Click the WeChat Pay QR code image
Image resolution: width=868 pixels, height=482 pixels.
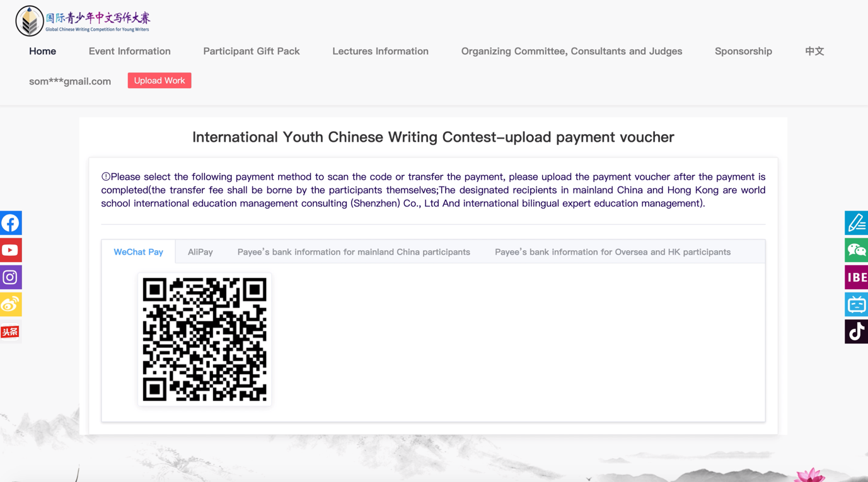click(x=205, y=339)
